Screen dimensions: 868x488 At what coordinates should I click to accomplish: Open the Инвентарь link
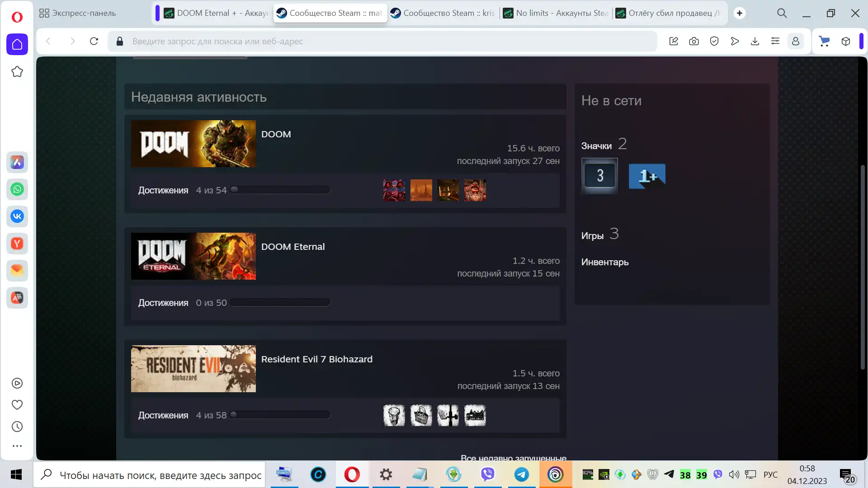tap(604, 262)
